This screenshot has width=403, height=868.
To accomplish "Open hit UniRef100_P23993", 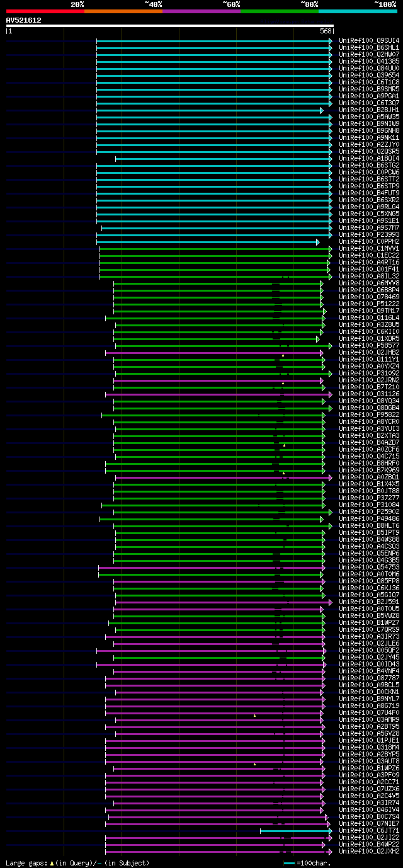I will (369, 234).
